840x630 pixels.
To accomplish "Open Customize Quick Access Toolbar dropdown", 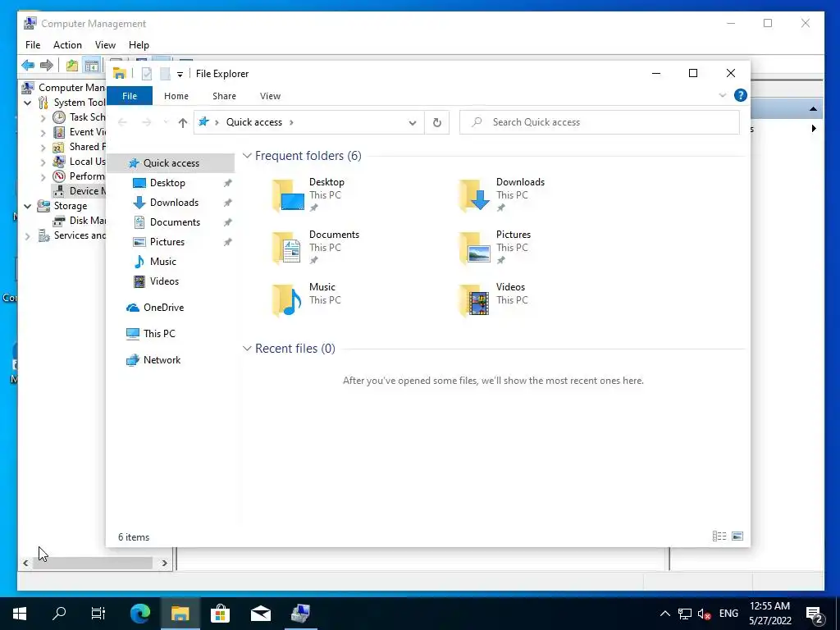I will click(x=180, y=75).
